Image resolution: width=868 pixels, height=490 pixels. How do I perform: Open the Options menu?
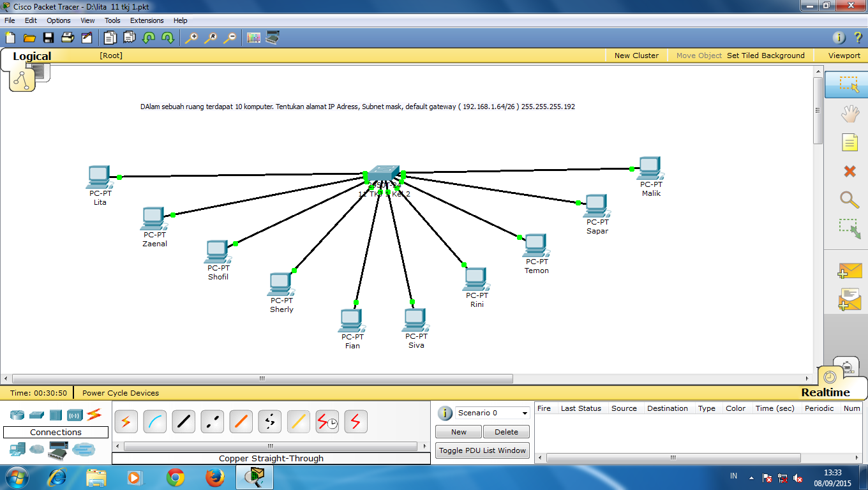58,20
